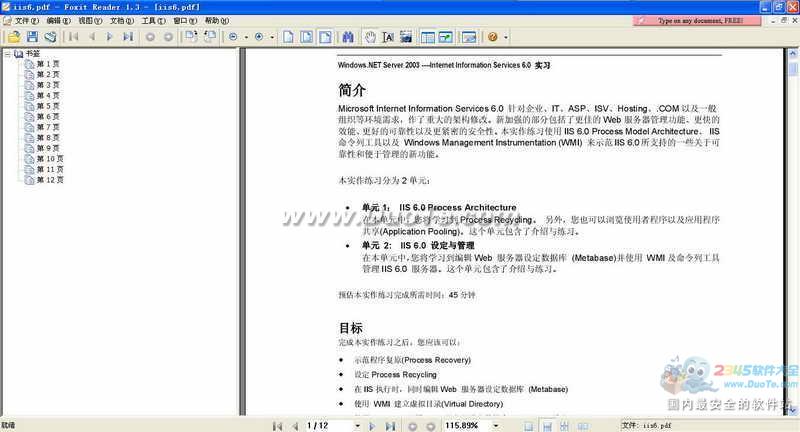Select bookmark 第 5 页
The image size is (800, 432).
tap(47, 106)
